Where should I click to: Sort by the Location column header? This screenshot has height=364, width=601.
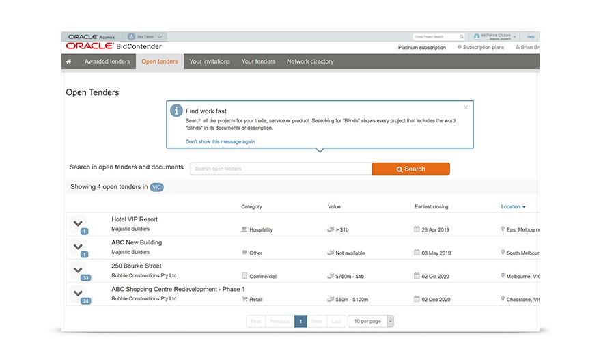(513, 206)
